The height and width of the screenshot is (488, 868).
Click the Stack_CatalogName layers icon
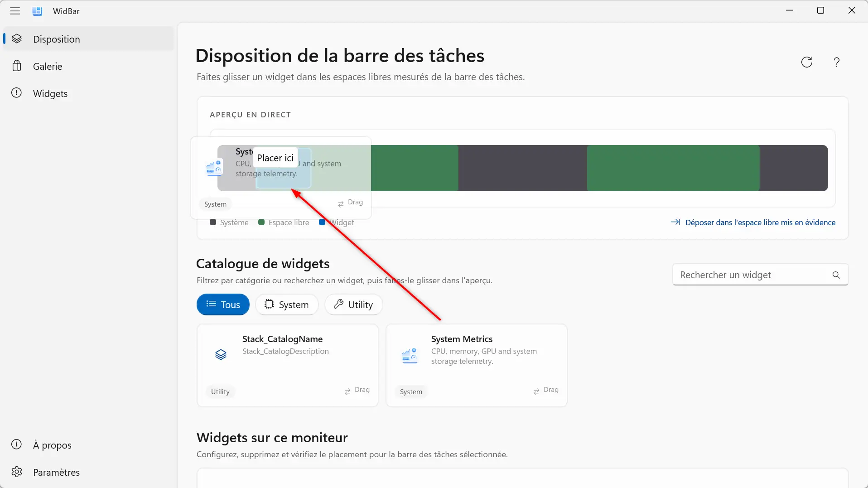coord(221,354)
